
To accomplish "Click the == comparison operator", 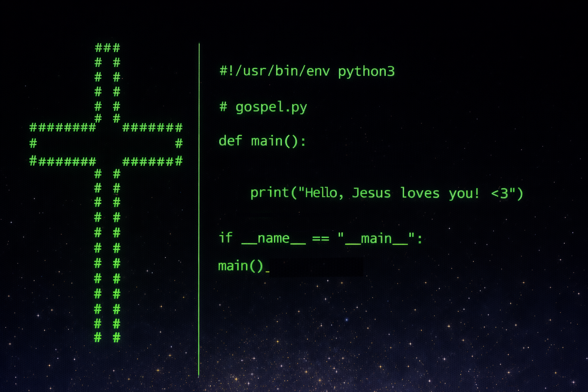I will (320, 239).
